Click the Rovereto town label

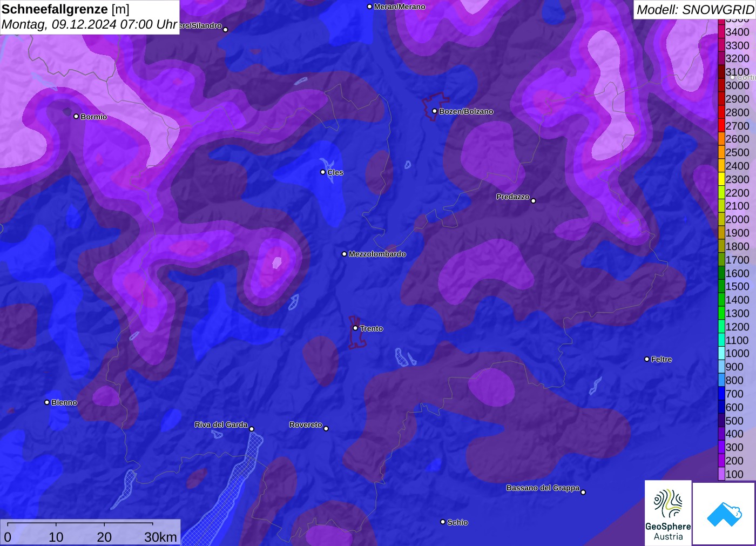click(x=306, y=424)
